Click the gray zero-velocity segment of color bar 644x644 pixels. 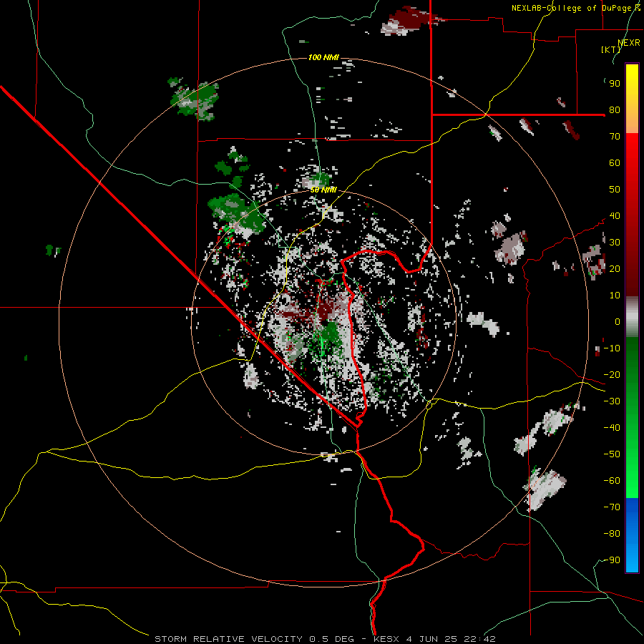[632, 317]
